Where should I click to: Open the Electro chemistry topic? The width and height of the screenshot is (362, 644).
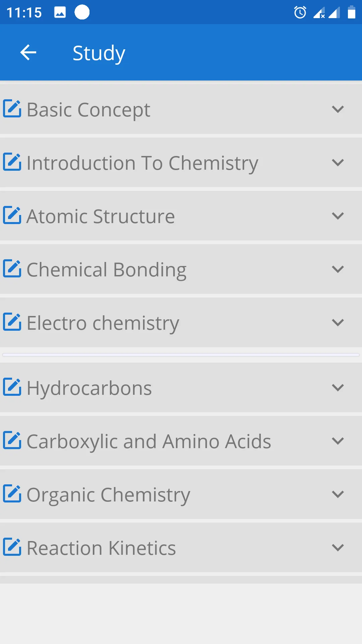pyautogui.click(x=181, y=322)
